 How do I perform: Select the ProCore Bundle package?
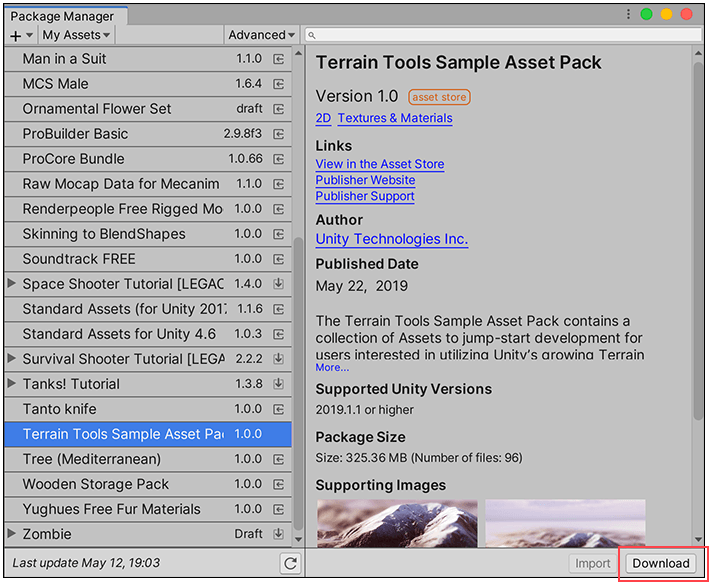(148, 159)
